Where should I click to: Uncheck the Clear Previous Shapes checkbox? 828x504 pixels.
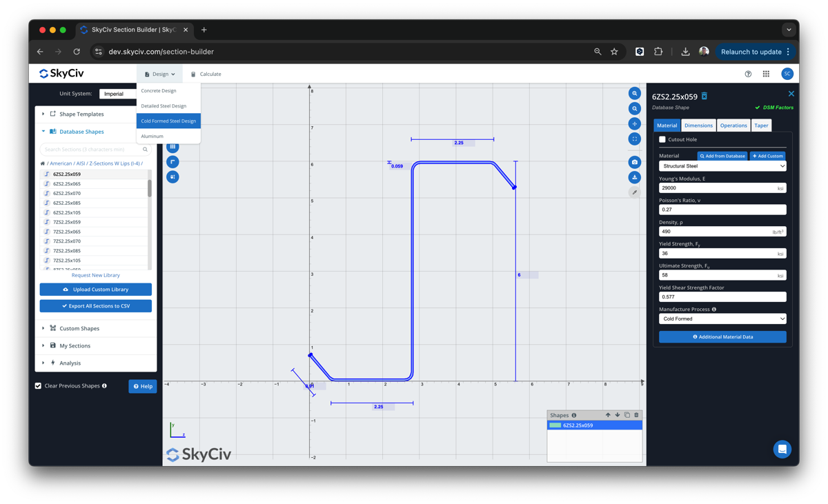38,385
